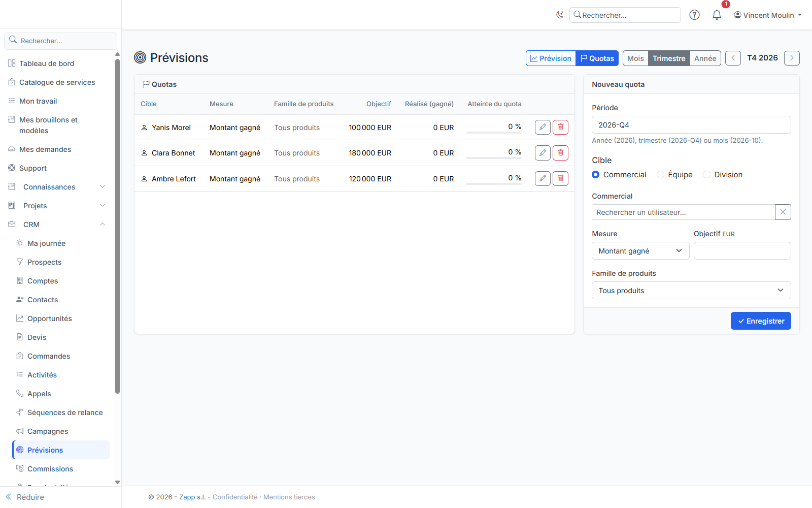Screen dimensions: 812x508
Task: Expand the Projets sidebar section
Action: pyautogui.click(x=57, y=206)
